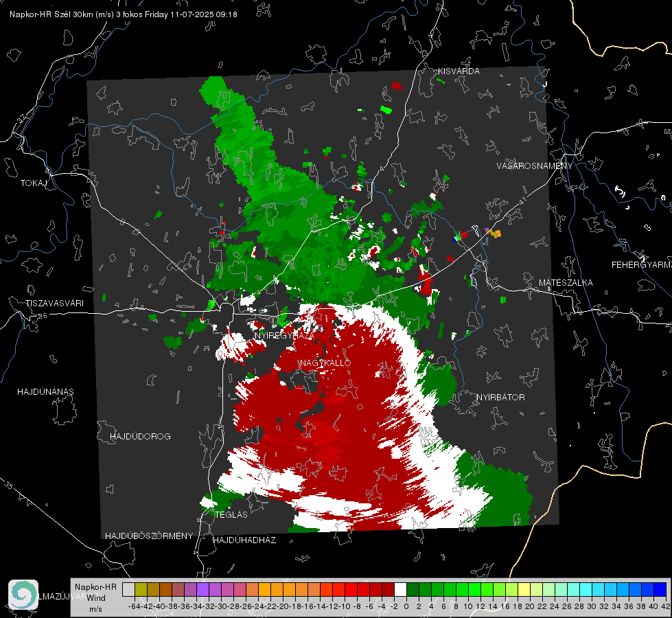Select the olive swatch between -64 and -42
This screenshot has width=672, height=618.
click(141, 589)
